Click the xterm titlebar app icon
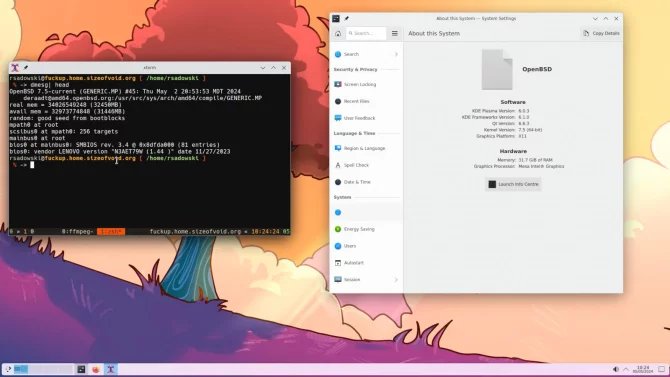 (x=15, y=68)
